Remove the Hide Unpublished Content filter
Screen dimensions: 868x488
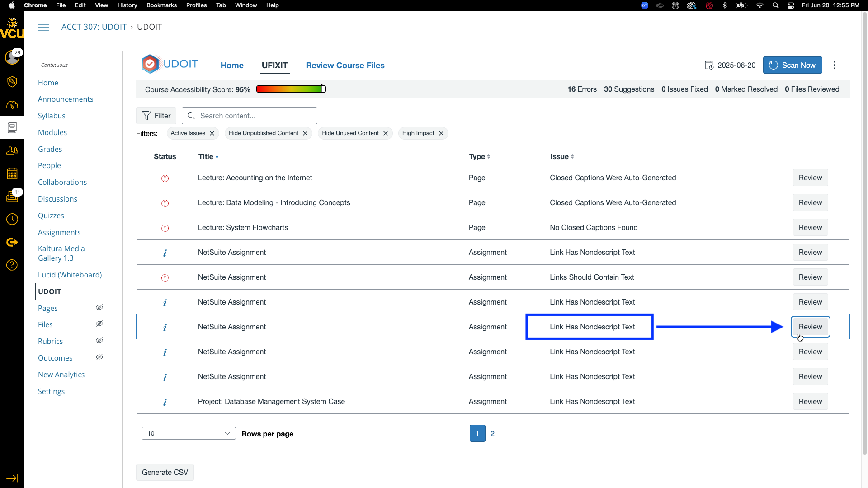(305, 133)
